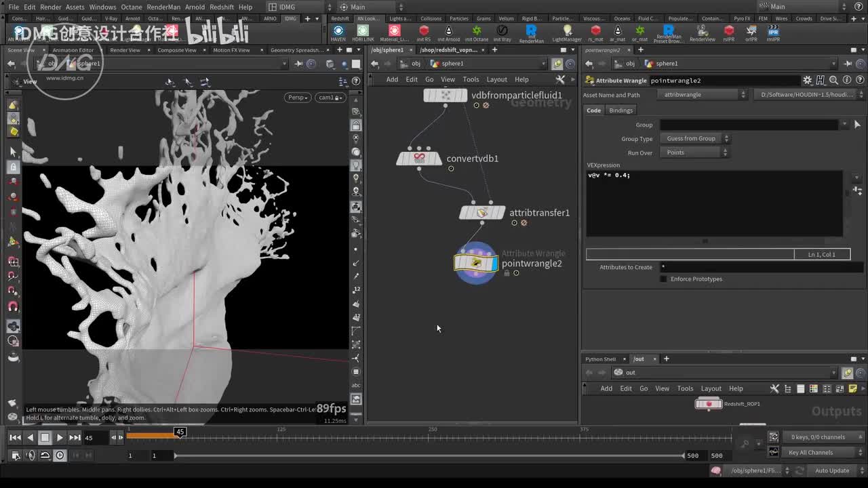Toggle pin on Scene View pane
Screen dimensions: 868x488
(298, 63)
